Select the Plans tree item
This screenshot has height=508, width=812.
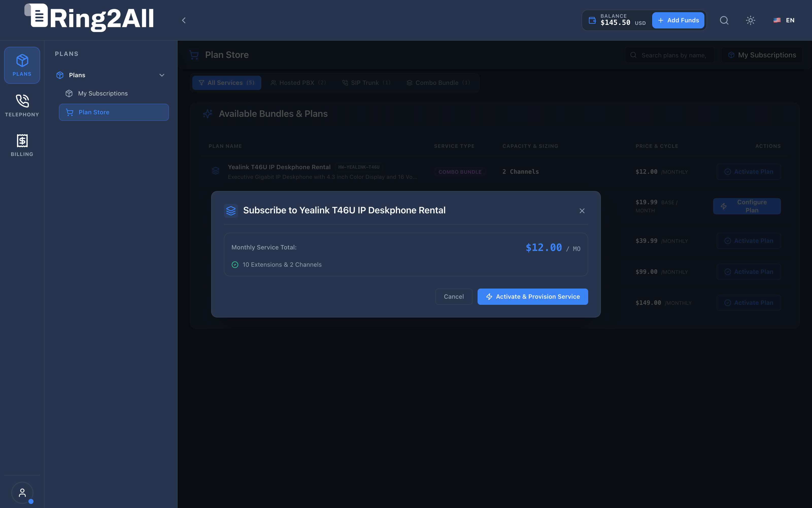coord(111,75)
